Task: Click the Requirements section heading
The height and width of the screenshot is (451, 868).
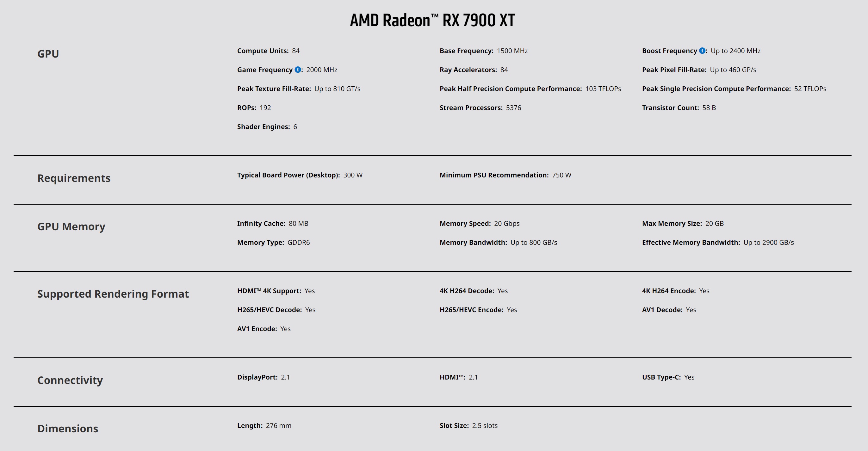Action: (x=74, y=178)
